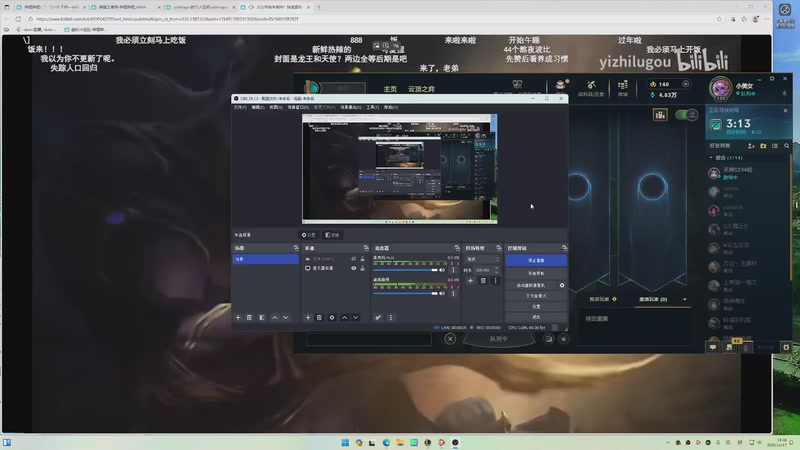Open transition properties three-dot menu
The height and width of the screenshot is (450, 800).
495,281
